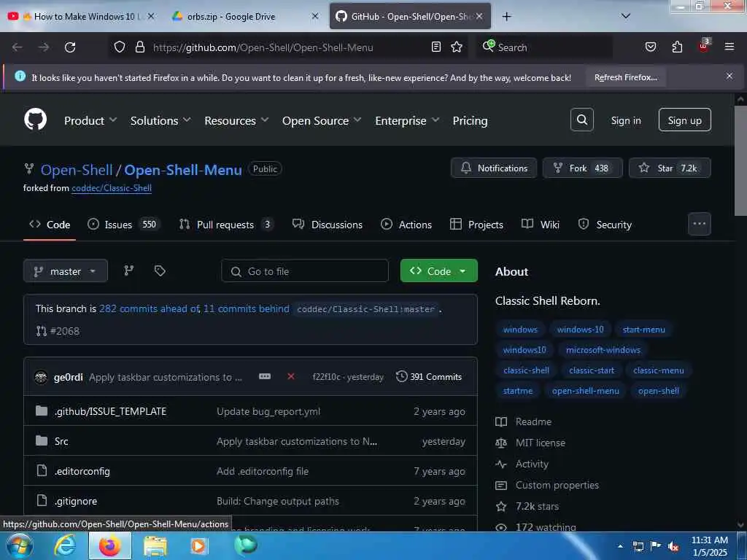Click Notifications button
The height and width of the screenshot is (560, 747).
[x=494, y=168]
